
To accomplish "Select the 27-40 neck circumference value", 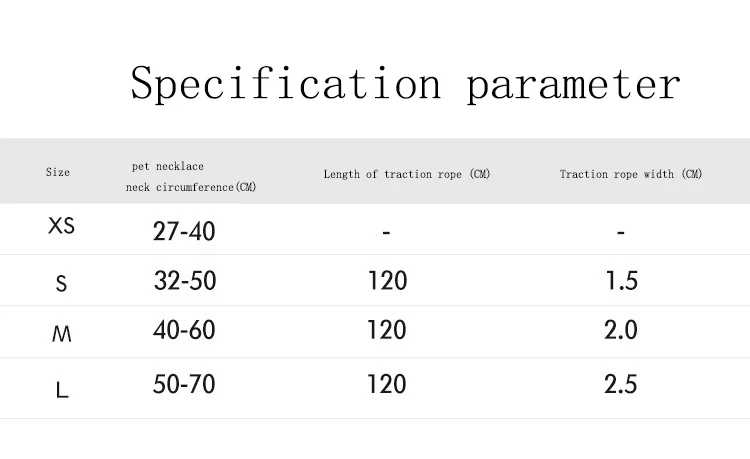I will [184, 231].
